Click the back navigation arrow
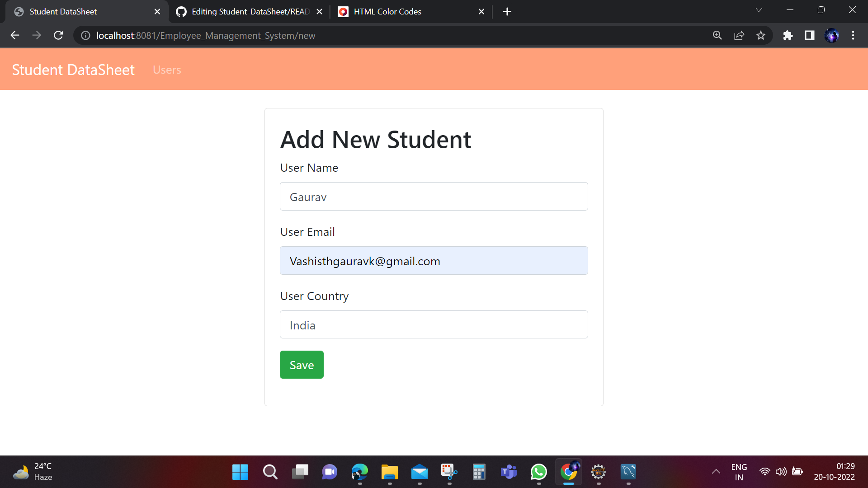This screenshot has height=488, width=868. tap(15, 35)
